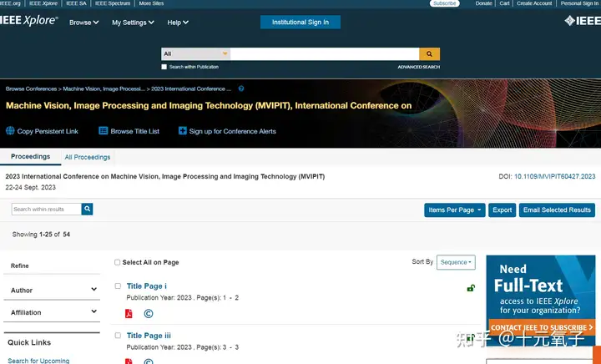Viewport: 601px width, 364px height.
Task: Open the PDF icon for Title Page iii
Action: [129, 361]
